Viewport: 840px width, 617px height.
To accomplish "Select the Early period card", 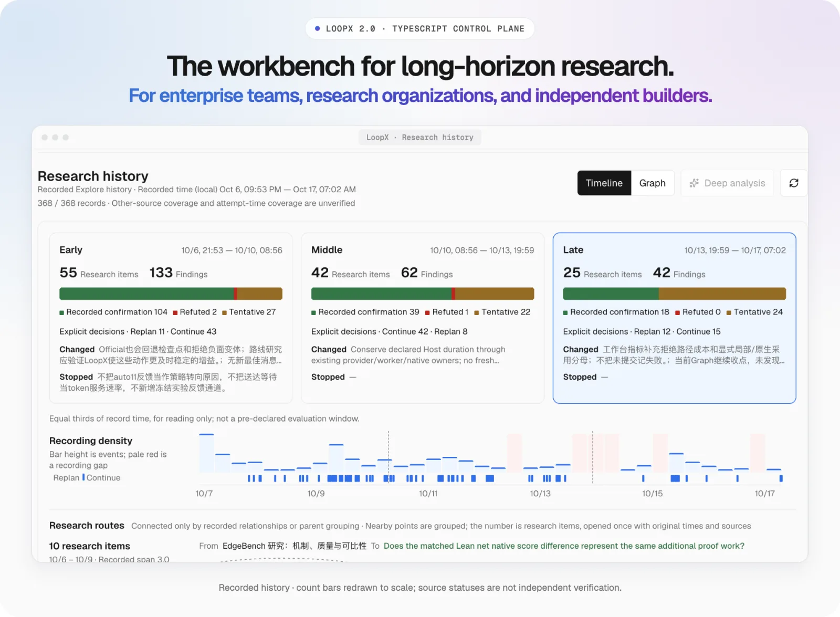I will click(x=171, y=318).
